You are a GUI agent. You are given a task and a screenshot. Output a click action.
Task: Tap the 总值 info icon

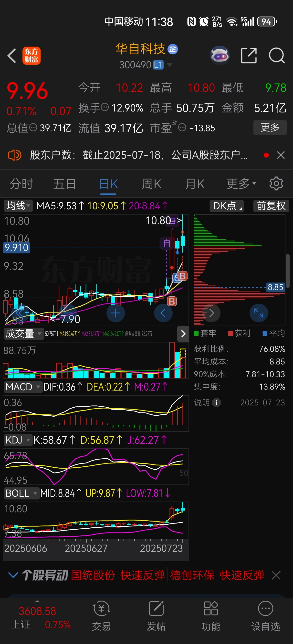pyautogui.click(x=33, y=127)
